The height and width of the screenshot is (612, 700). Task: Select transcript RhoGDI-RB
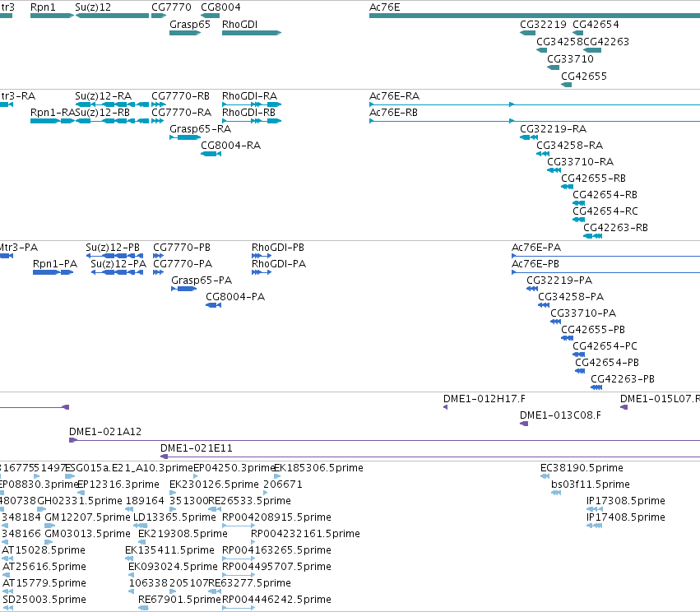coord(248,113)
